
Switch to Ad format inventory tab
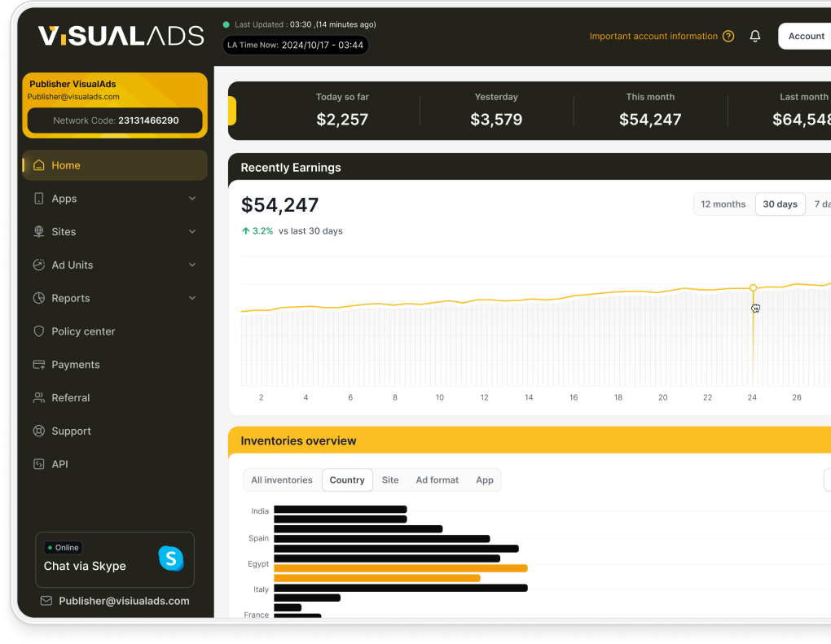(x=437, y=480)
